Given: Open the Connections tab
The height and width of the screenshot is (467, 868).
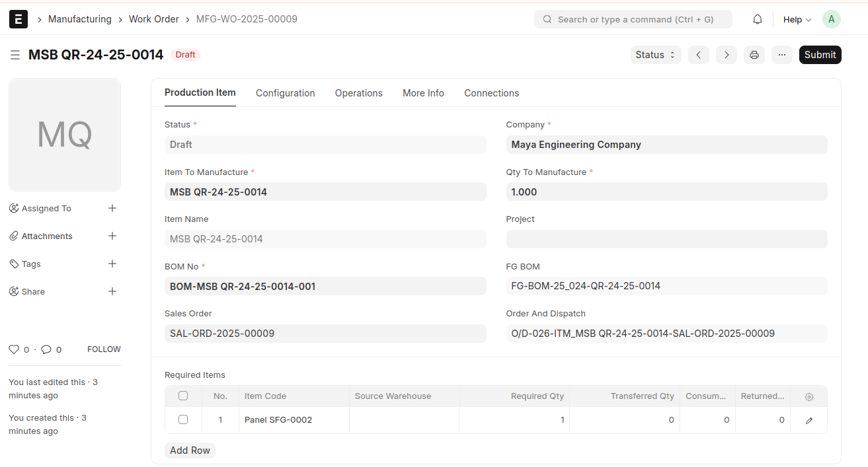Looking at the screenshot, I should (x=491, y=93).
